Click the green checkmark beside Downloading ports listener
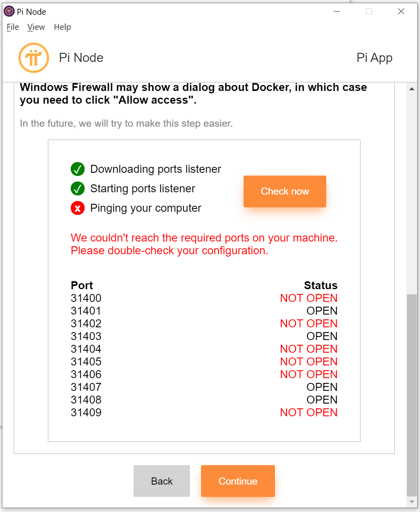 pyautogui.click(x=77, y=169)
